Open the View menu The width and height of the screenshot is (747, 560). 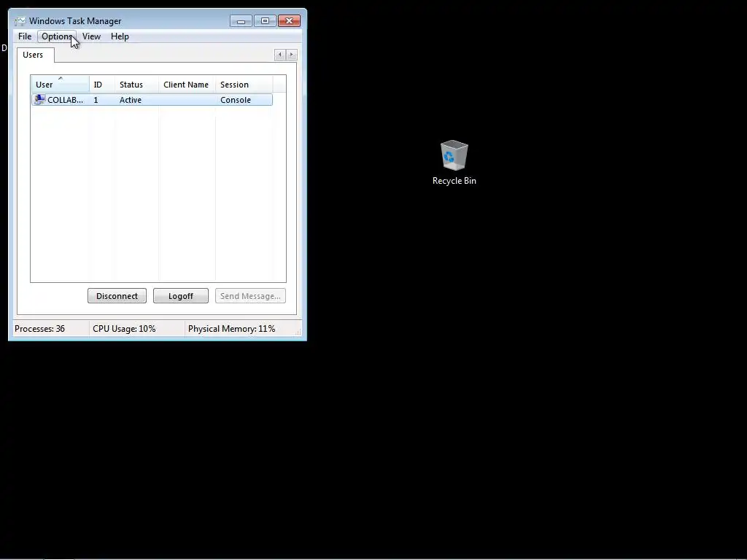pyautogui.click(x=91, y=36)
